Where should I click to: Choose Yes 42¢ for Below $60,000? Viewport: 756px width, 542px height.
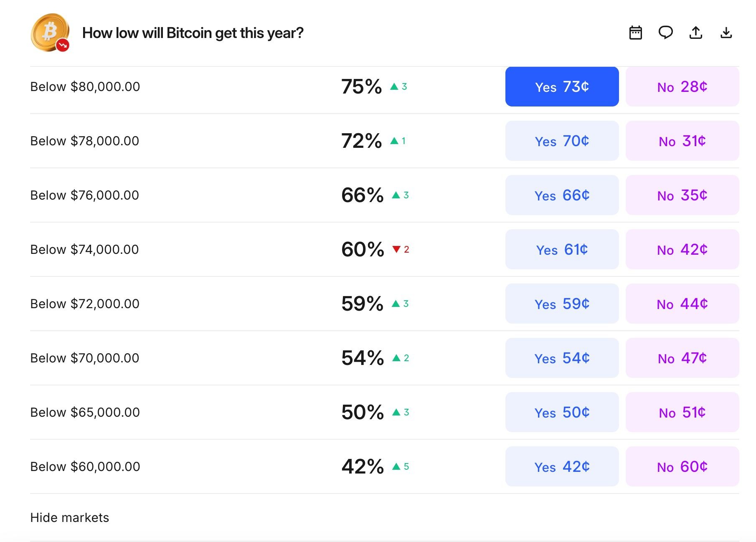[x=562, y=467]
